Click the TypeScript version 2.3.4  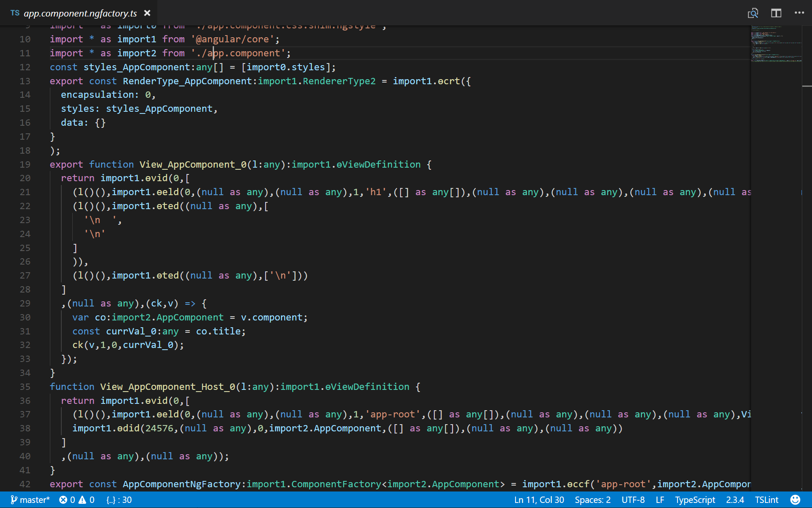pos(735,500)
